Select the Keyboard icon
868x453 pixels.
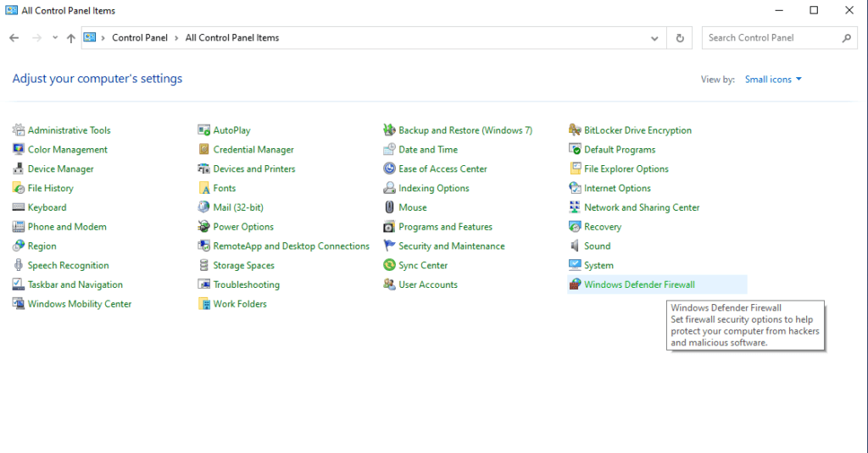pos(19,207)
